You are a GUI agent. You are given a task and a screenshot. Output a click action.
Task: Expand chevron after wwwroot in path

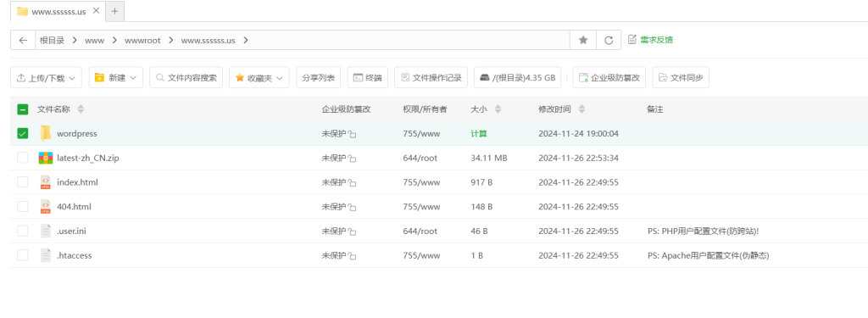tap(170, 40)
